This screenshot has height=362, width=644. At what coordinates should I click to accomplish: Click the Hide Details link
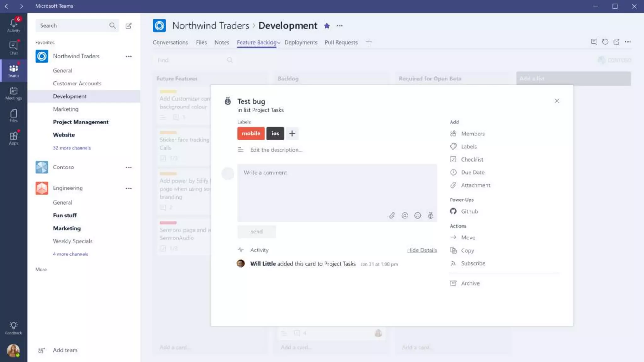[x=422, y=250]
